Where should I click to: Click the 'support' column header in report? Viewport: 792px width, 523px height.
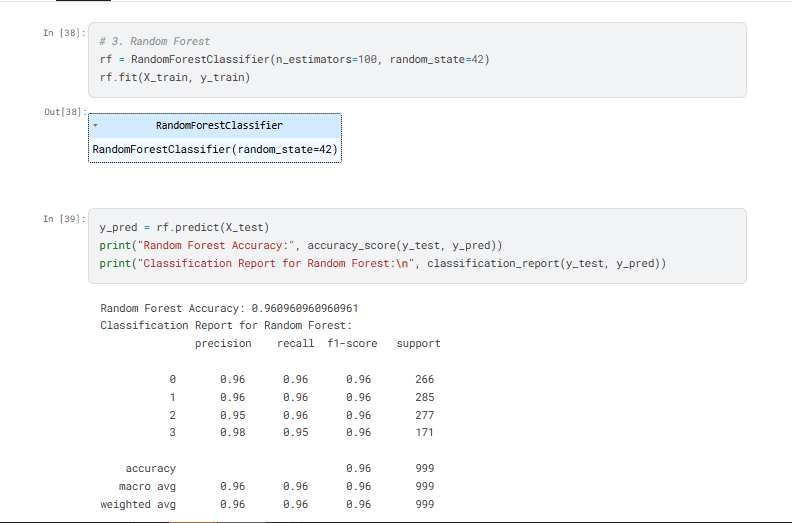tap(418, 344)
